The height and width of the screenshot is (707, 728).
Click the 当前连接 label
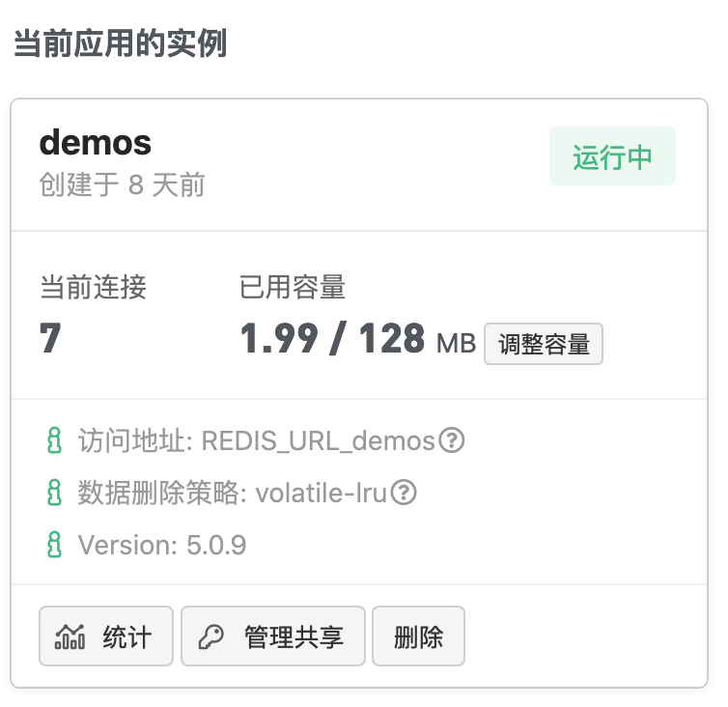click(93, 287)
